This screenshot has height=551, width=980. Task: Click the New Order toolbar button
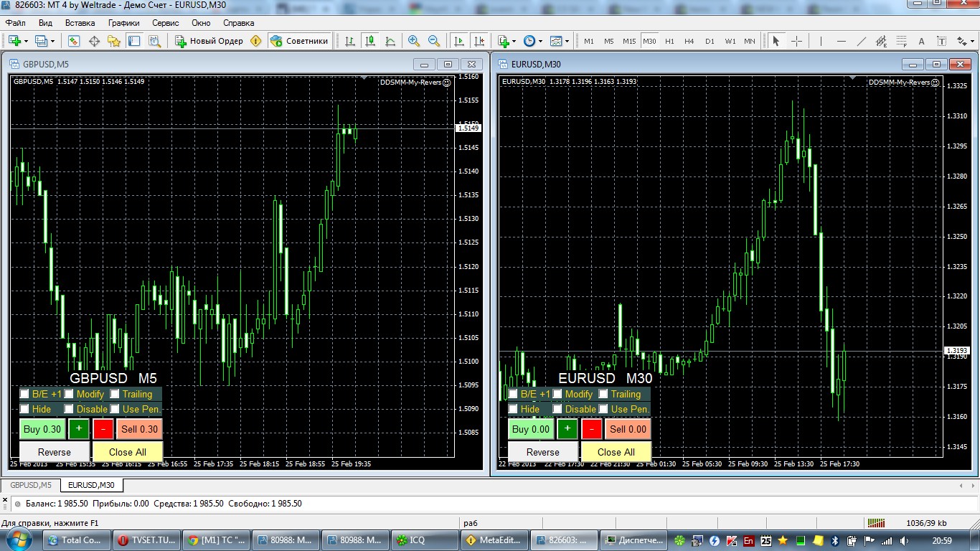point(209,41)
